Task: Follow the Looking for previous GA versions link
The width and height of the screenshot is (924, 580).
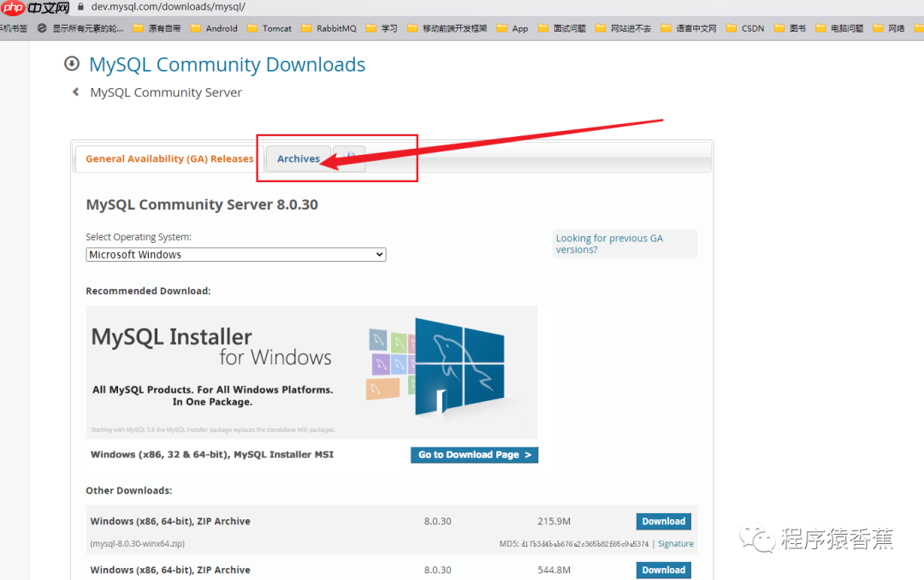Action: 609,243
